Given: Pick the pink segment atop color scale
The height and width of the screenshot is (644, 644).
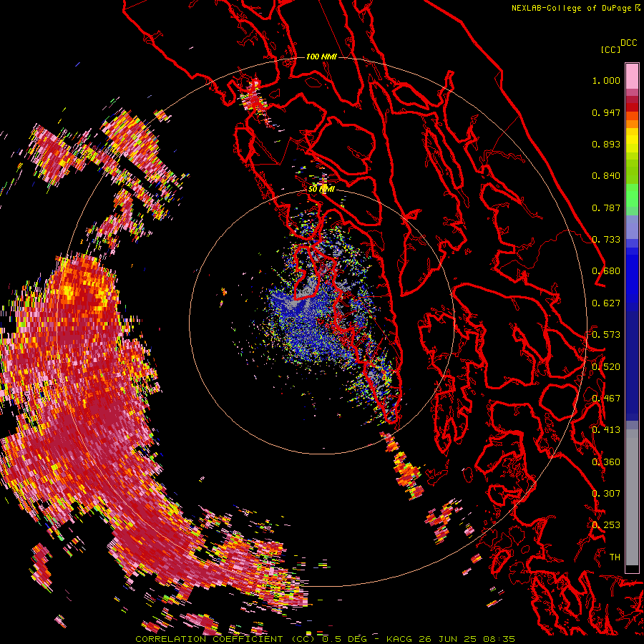Looking at the screenshot, I should point(632,76).
